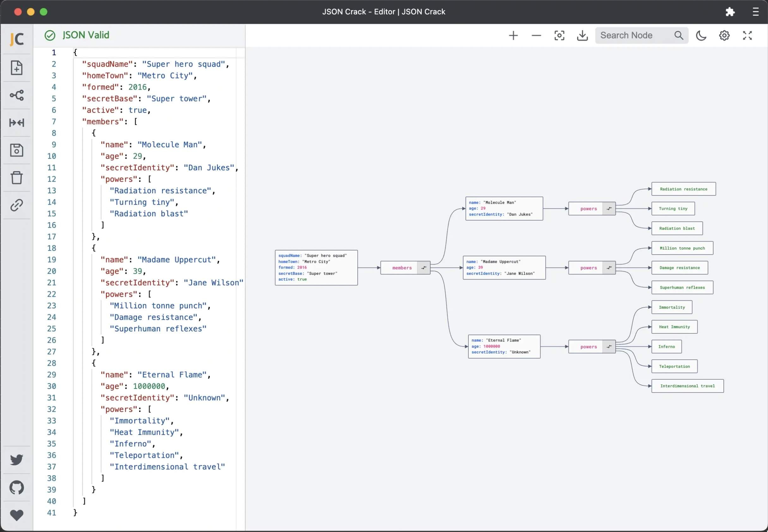The image size is (768, 532).
Task: Click the Immortality node
Action: [x=672, y=307]
